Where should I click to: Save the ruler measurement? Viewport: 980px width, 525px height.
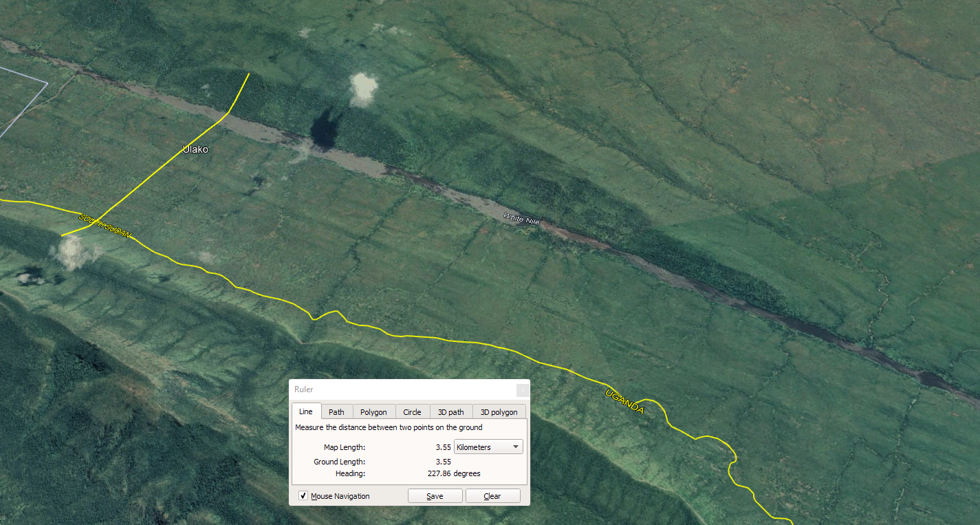[x=435, y=496]
